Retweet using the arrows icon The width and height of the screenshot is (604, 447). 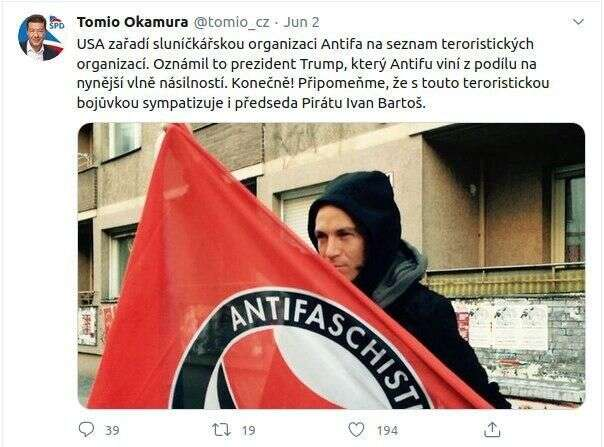222,430
